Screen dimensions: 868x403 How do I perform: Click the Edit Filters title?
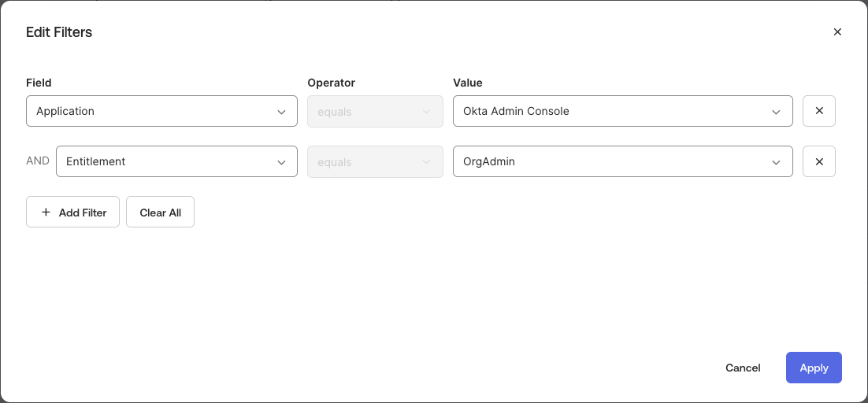(59, 32)
